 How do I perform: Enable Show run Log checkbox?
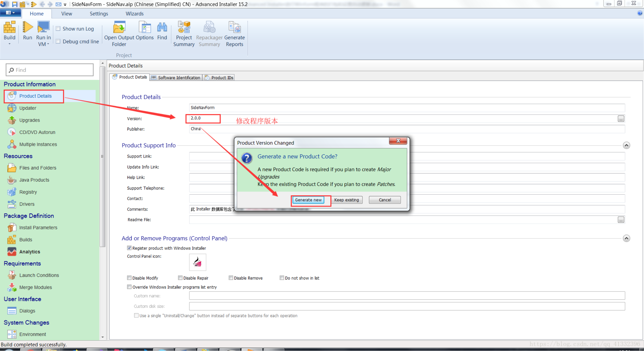(x=58, y=28)
